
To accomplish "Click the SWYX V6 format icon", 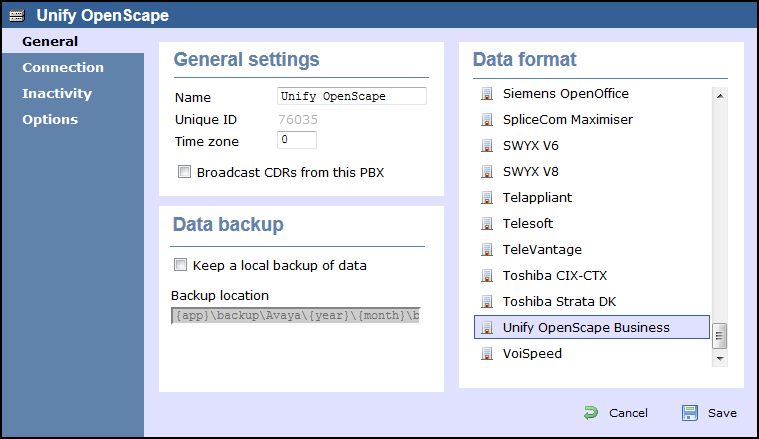I will point(487,146).
